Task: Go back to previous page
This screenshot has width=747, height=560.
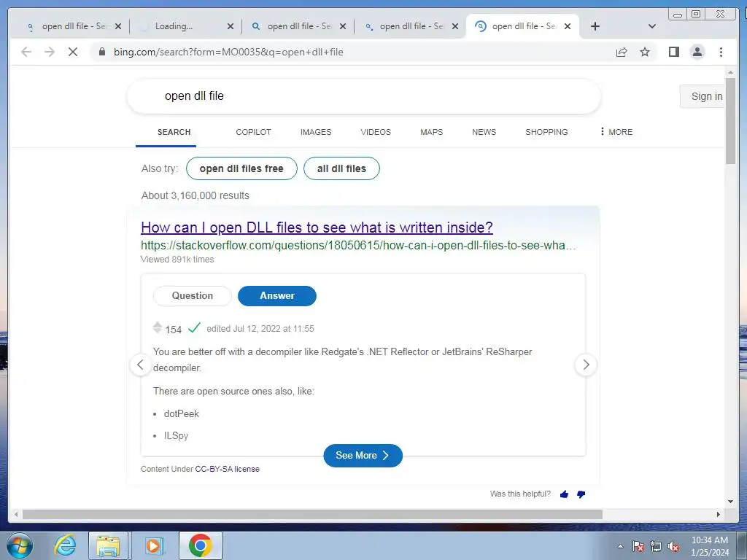Action: (x=26, y=52)
